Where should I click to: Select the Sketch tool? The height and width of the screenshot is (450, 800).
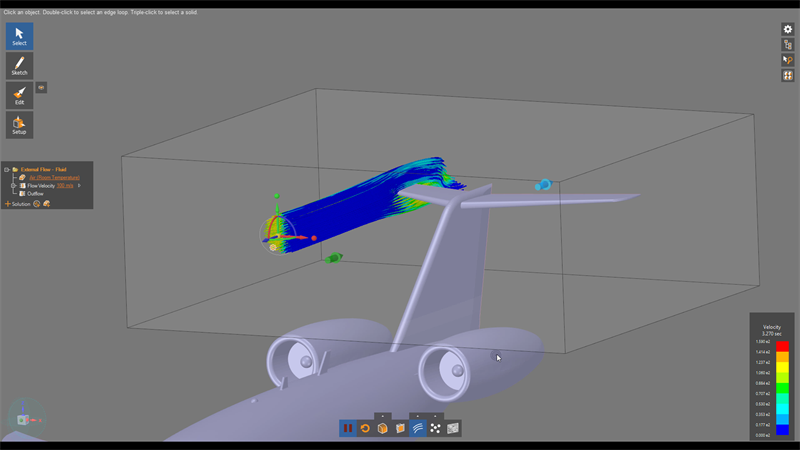point(19,66)
